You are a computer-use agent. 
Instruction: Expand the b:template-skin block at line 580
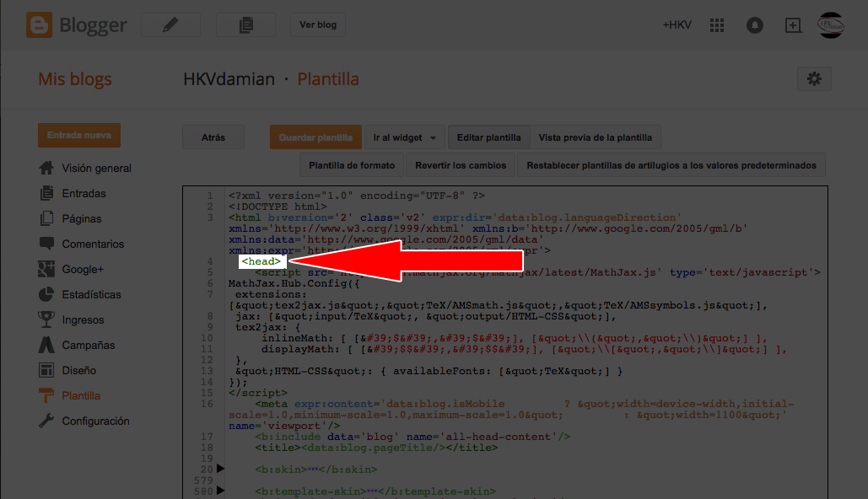(x=220, y=490)
